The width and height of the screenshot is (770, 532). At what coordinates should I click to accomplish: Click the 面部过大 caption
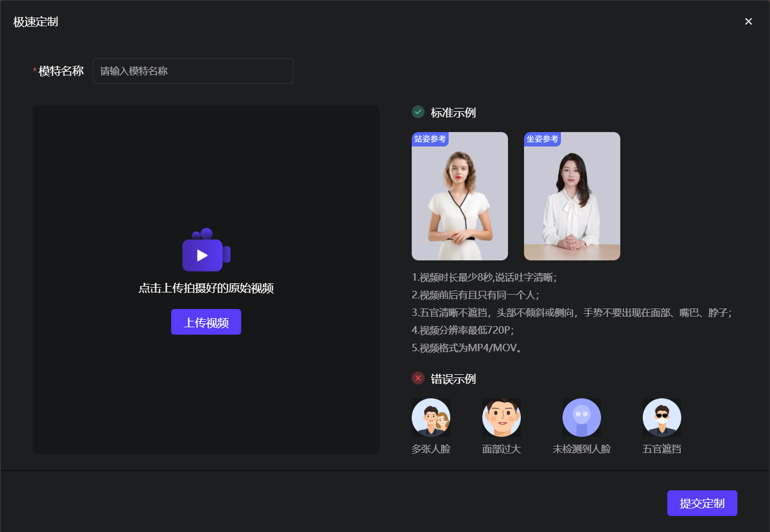502,449
